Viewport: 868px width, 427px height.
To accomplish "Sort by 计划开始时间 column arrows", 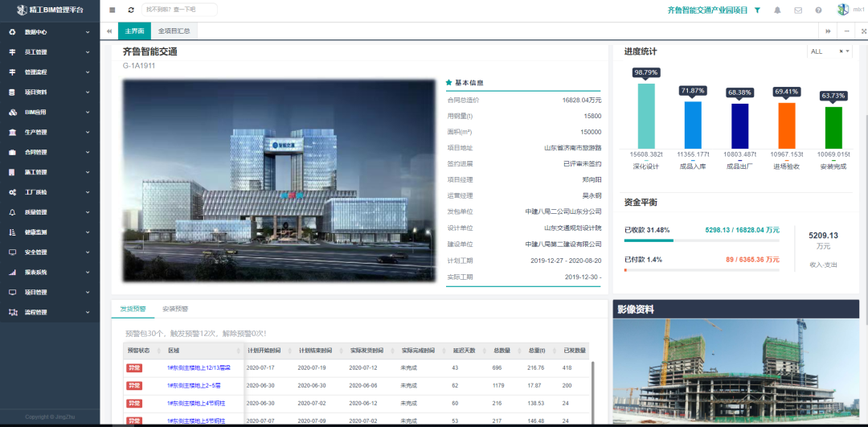I will click(x=289, y=351).
